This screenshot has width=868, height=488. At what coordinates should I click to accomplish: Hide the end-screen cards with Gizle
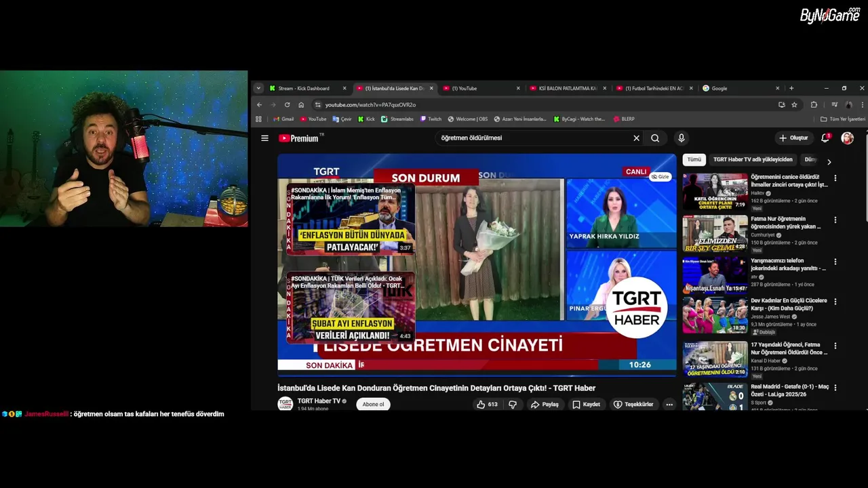pyautogui.click(x=660, y=177)
